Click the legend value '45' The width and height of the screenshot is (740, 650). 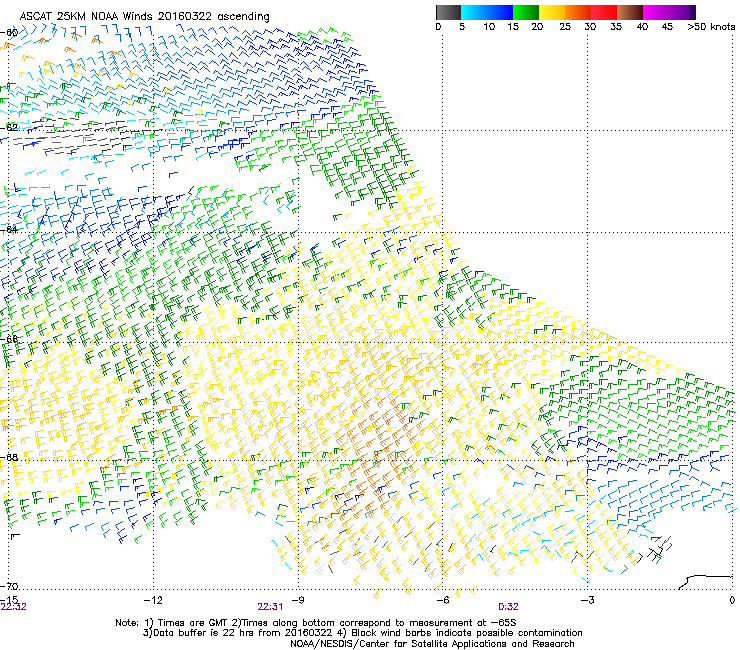[x=667, y=26]
